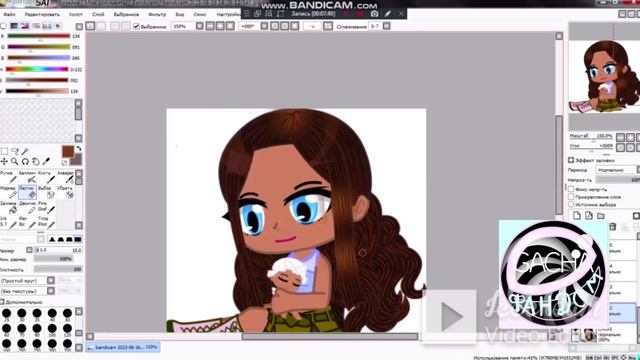Adjust the Плотность density slider
The image size is (640, 360).
(58, 269)
